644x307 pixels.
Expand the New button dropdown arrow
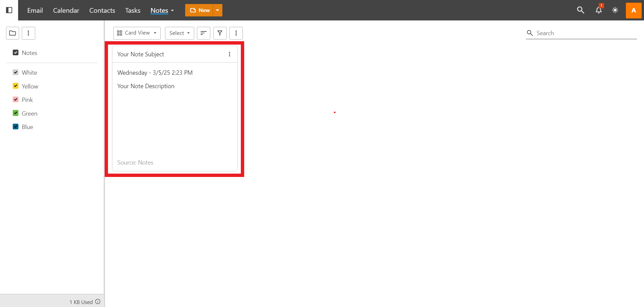[218, 10]
